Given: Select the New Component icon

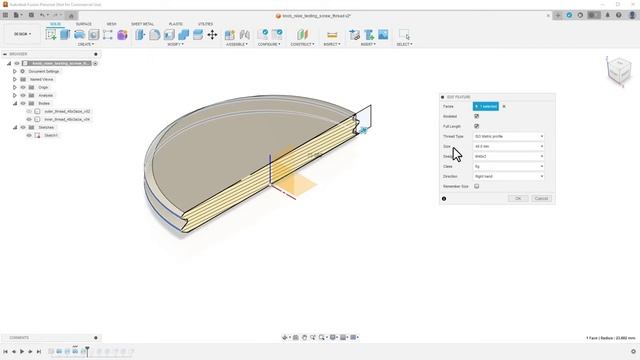Looking at the screenshot, I should [x=230, y=35].
